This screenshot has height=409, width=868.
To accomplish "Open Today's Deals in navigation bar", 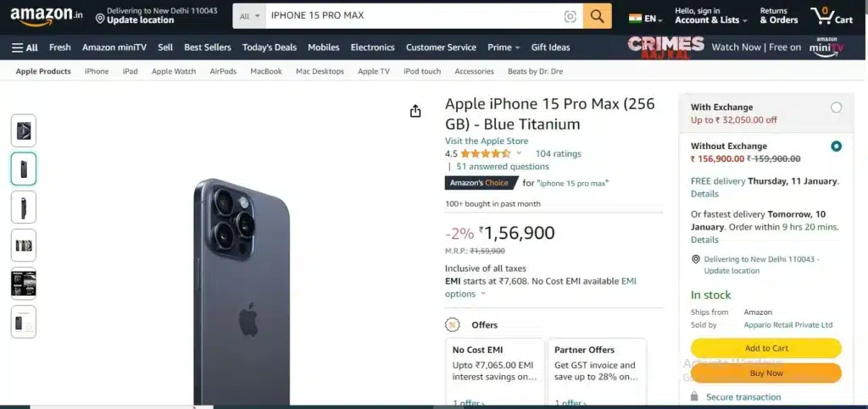I will (x=269, y=47).
